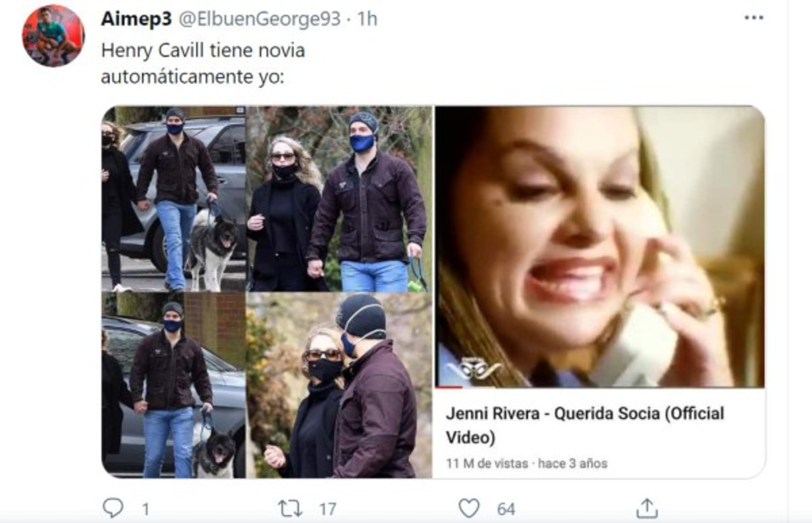Open close-up photo of couple holding hands
Viewport: 812px width, 523px height.
tap(339, 199)
